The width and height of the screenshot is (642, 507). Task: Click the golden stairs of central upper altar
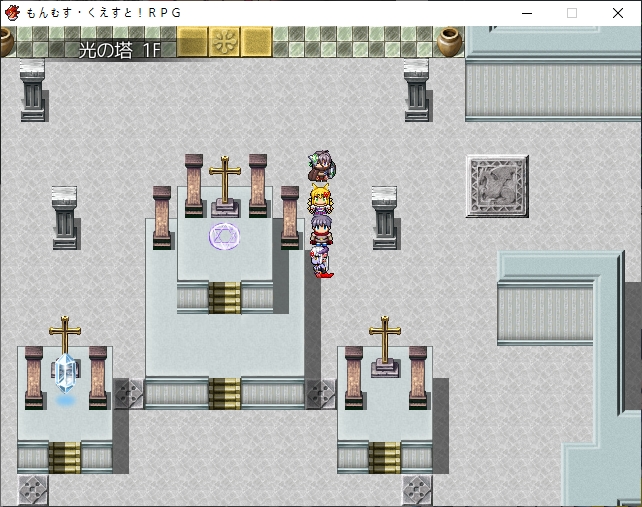225,298
